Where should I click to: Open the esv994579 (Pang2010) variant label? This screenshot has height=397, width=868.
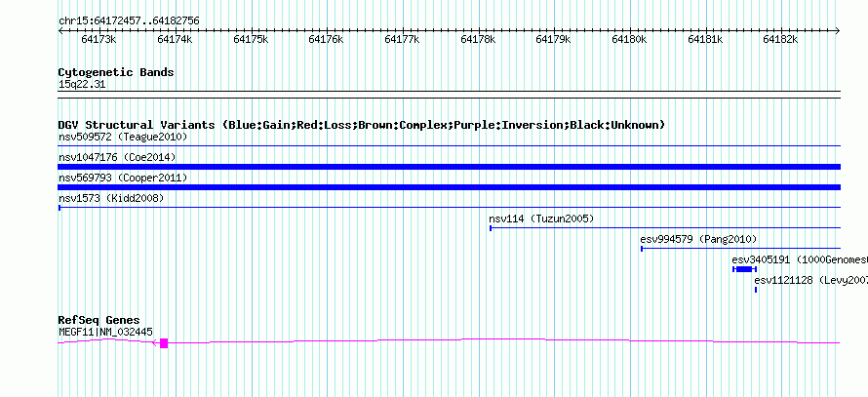pyautogui.click(x=698, y=239)
